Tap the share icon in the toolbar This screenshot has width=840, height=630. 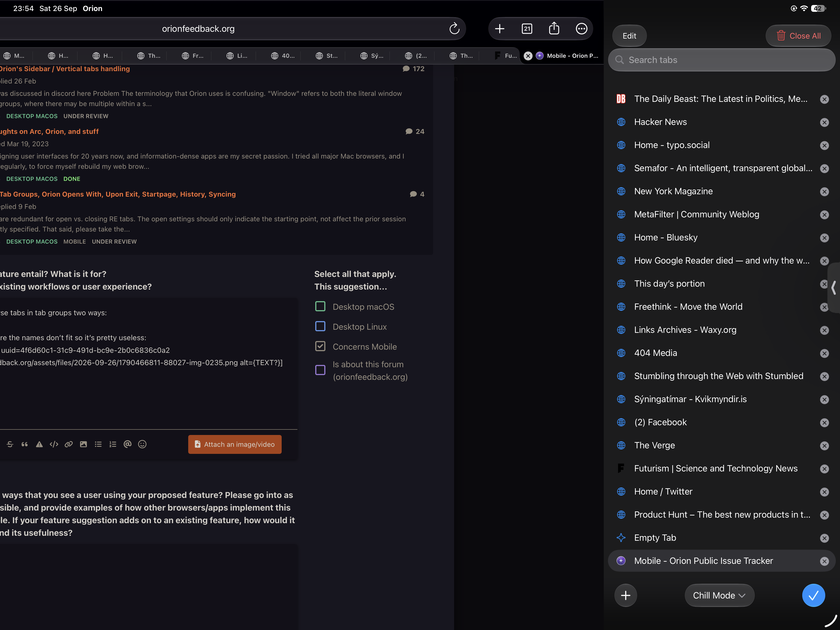(554, 29)
